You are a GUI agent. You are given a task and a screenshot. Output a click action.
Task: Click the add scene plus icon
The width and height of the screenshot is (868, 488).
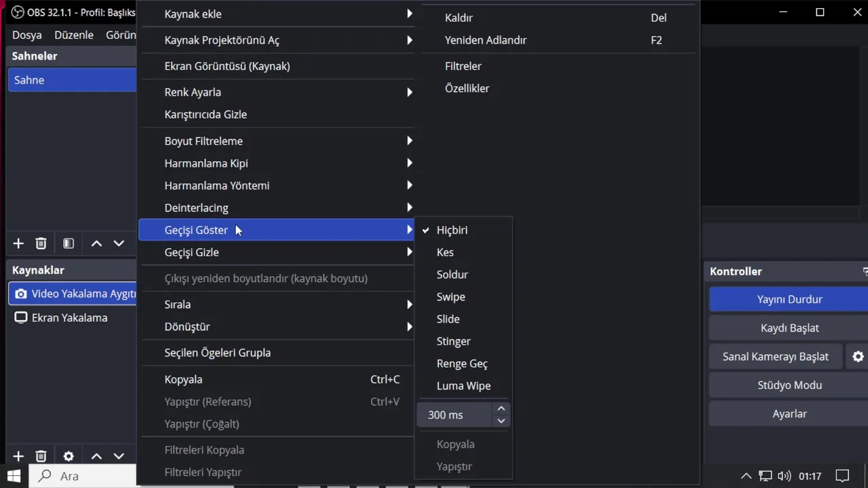click(x=18, y=243)
